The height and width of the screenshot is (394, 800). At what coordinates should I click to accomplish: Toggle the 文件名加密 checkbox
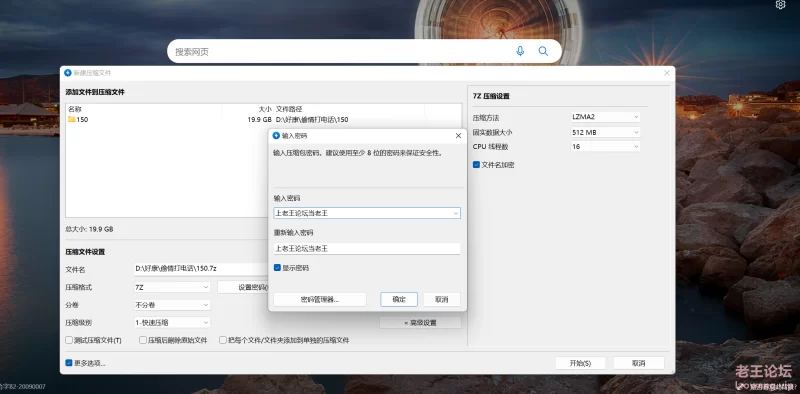pyautogui.click(x=476, y=165)
